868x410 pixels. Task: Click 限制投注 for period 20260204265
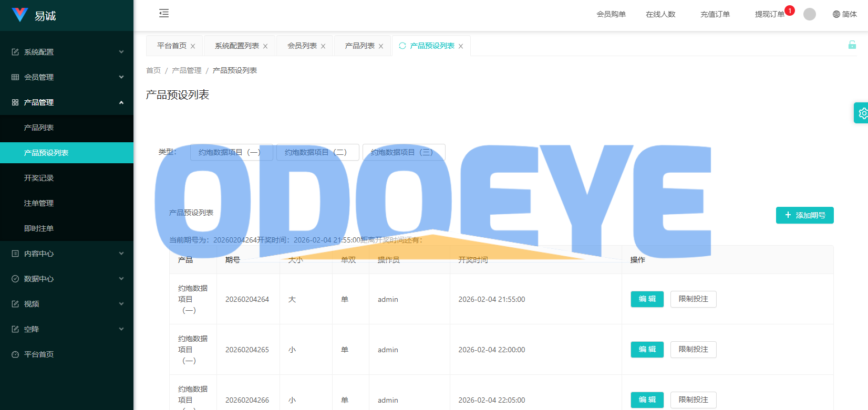pos(694,350)
